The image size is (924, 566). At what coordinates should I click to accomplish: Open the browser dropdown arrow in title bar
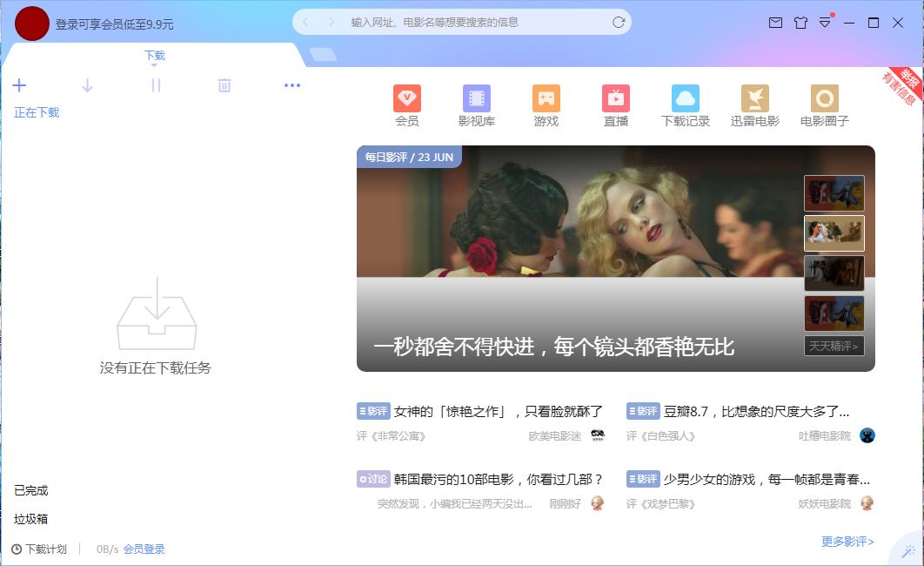(823, 24)
